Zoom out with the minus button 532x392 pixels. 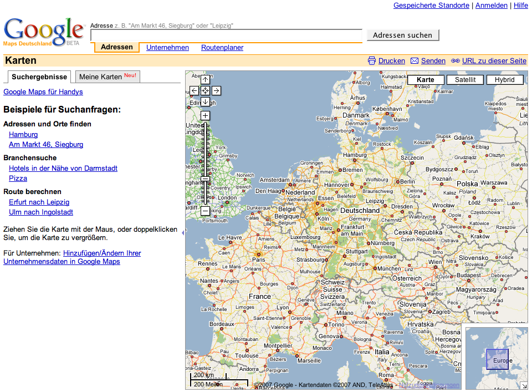(205, 211)
